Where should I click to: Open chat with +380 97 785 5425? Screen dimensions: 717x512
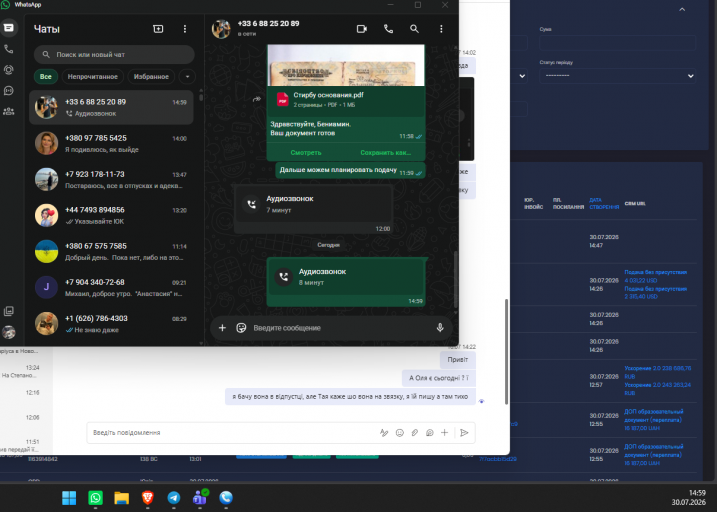point(111,144)
